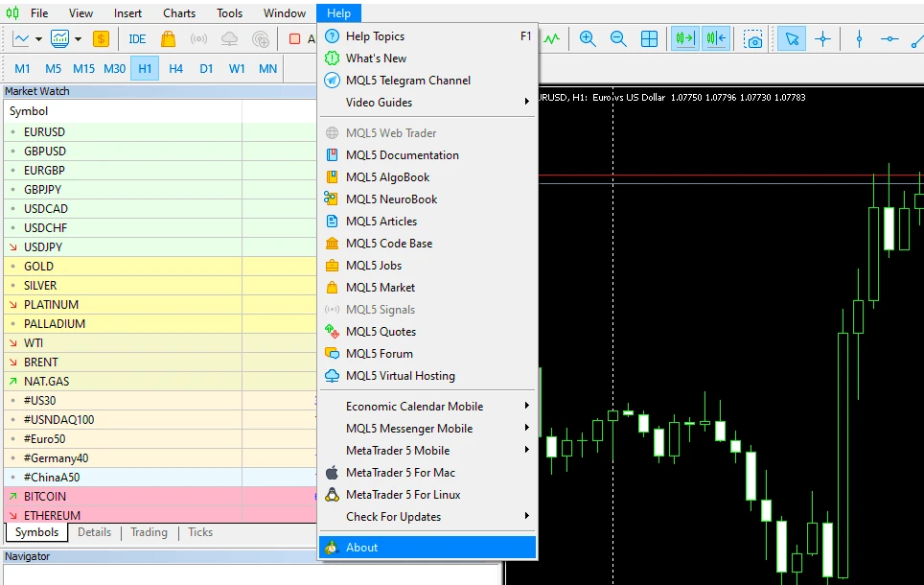924x585 pixels.
Task: Switch to the Trading tab in Market Watch
Action: click(149, 532)
